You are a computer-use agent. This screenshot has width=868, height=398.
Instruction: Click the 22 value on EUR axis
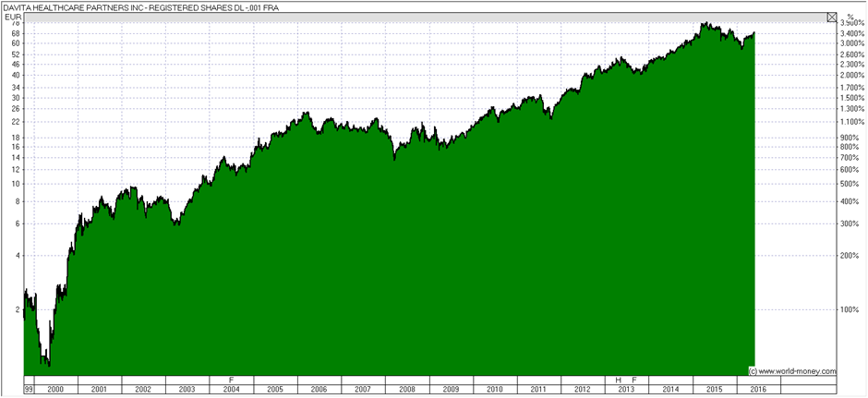16,122
